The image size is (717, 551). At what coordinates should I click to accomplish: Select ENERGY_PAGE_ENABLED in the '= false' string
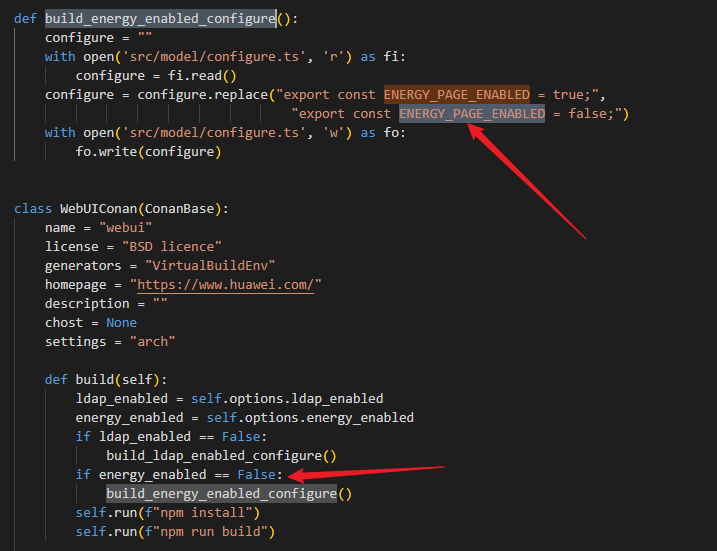[472, 113]
